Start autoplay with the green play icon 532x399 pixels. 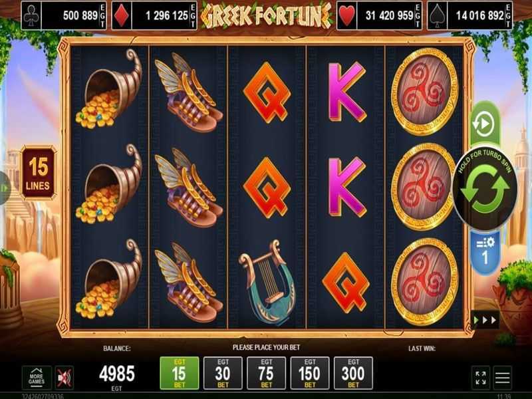pos(485,124)
